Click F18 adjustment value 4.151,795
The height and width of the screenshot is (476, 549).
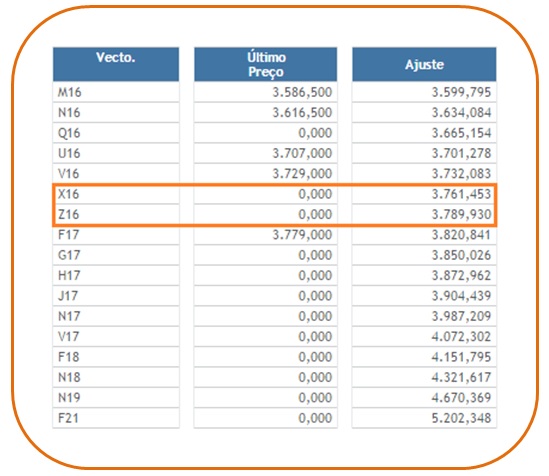point(461,356)
